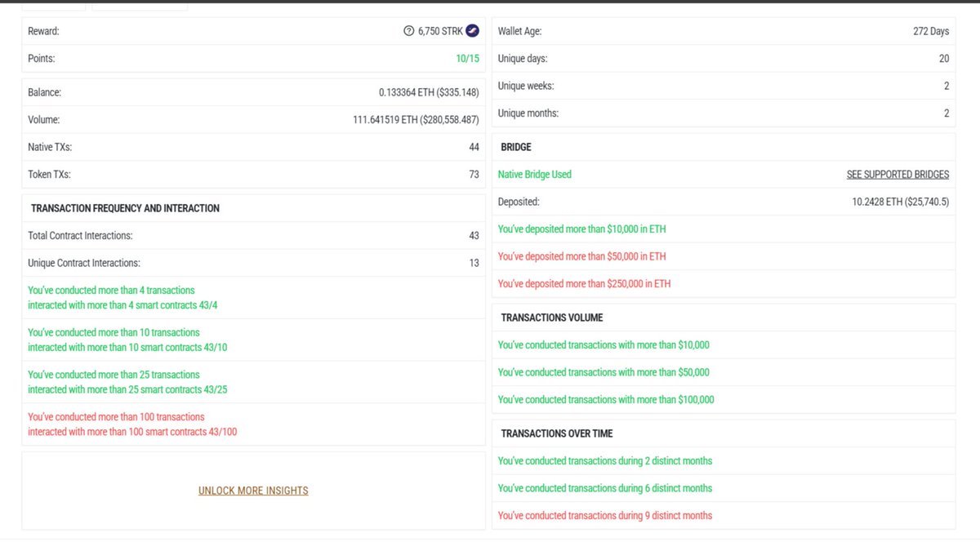Click the UNLOCK MORE INSIGHTS link
980x551 pixels.
[253, 491]
